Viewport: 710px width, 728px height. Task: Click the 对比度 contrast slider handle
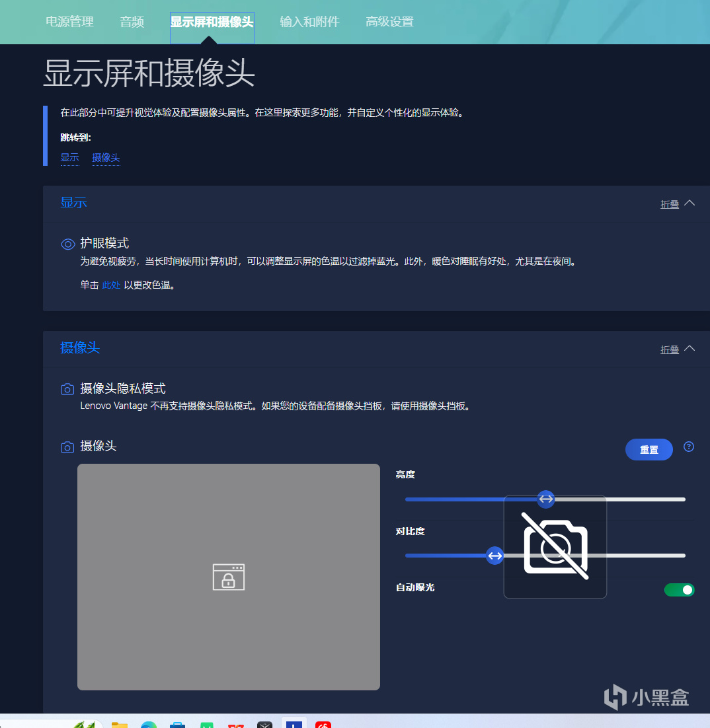(495, 556)
